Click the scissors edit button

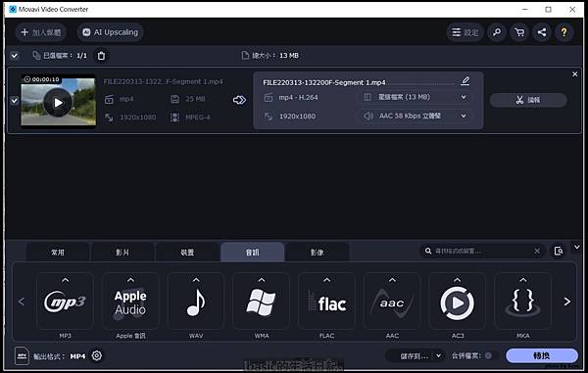click(x=527, y=100)
